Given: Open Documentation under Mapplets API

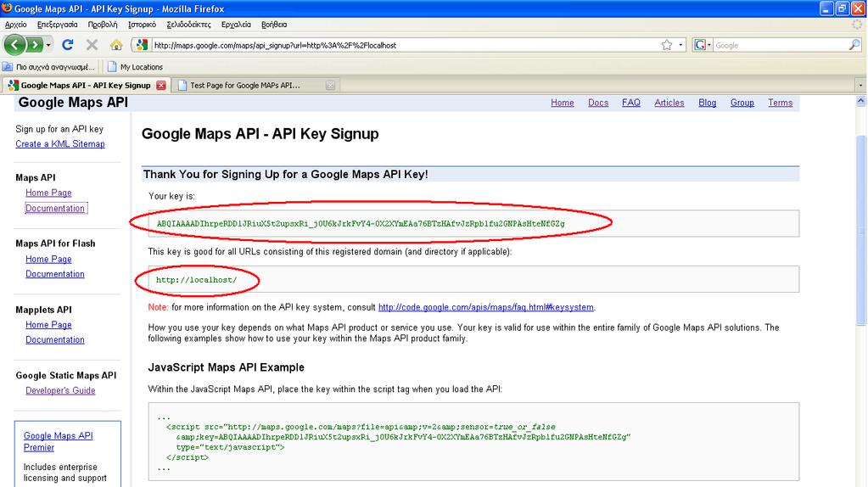Looking at the screenshot, I should click(55, 339).
